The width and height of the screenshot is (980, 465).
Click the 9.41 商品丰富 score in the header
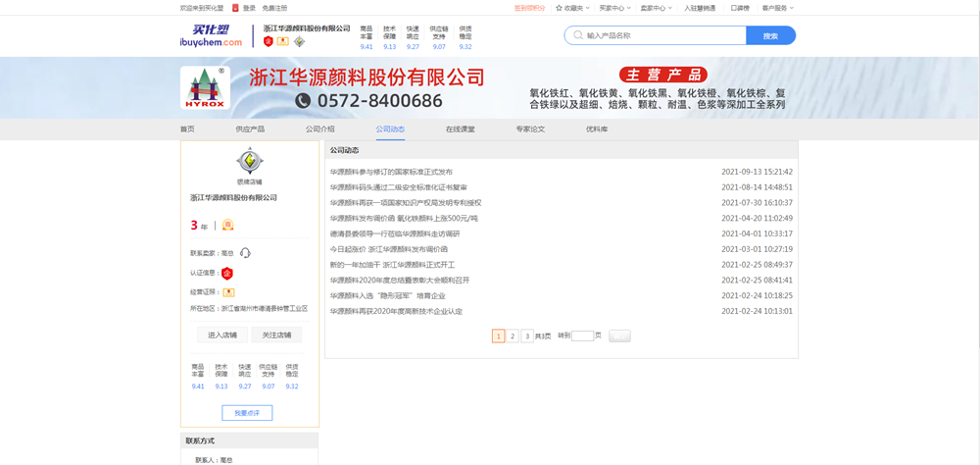367,47
